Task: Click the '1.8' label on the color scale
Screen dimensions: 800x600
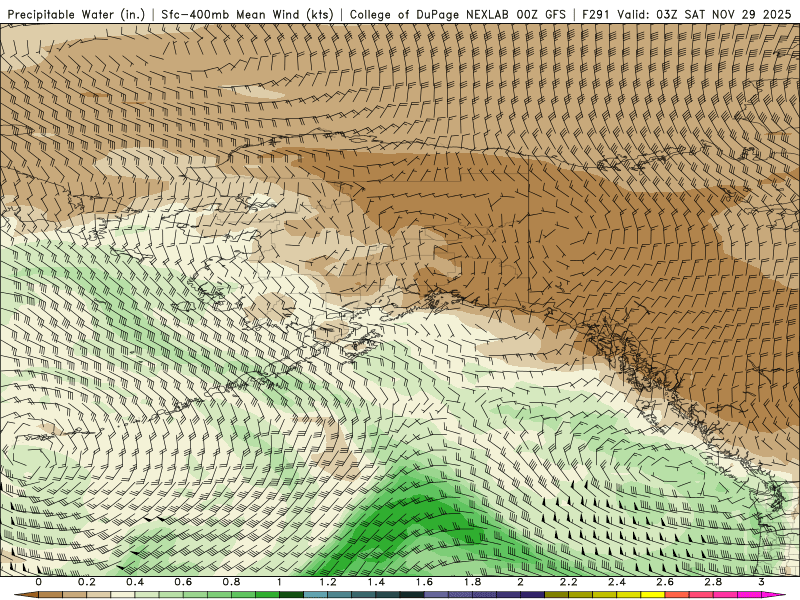Action: pyautogui.click(x=472, y=582)
